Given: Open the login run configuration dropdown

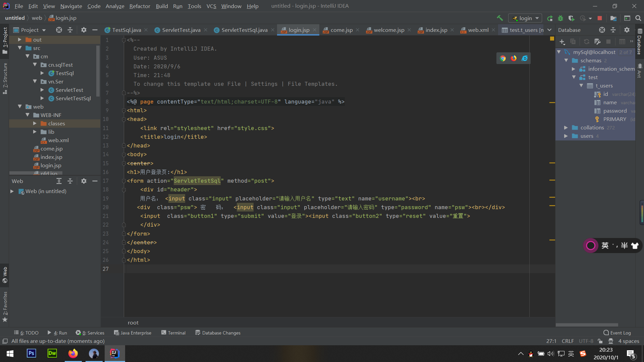Looking at the screenshot, I should (x=525, y=18).
